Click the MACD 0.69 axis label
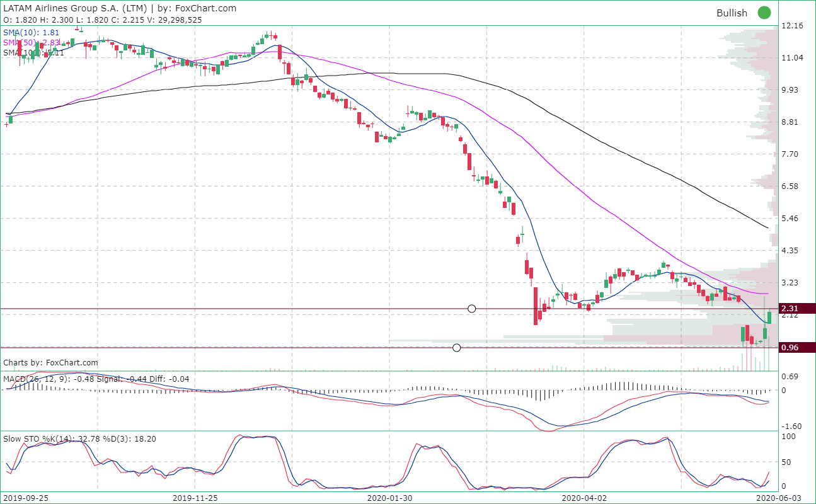This screenshot has height=504, width=816. pos(790,377)
